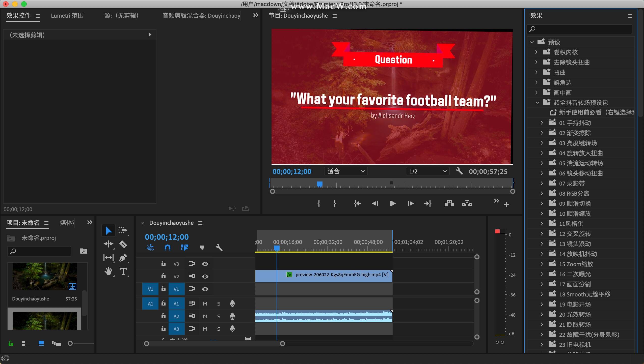Image resolution: width=644 pixels, height=364 pixels.
Task: Switch to the Lumetri 范围 tab
Action: 67,16
